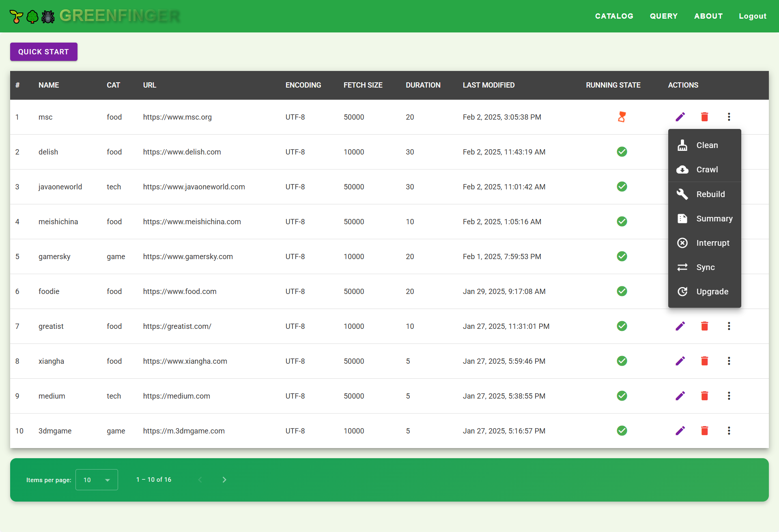The width and height of the screenshot is (779, 532).
Task: Click the URL https://www.gamersky.com
Action: (x=188, y=257)
